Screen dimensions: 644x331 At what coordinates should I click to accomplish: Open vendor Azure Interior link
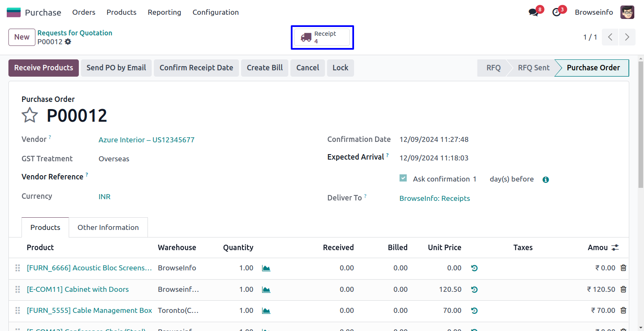point(146,140)
